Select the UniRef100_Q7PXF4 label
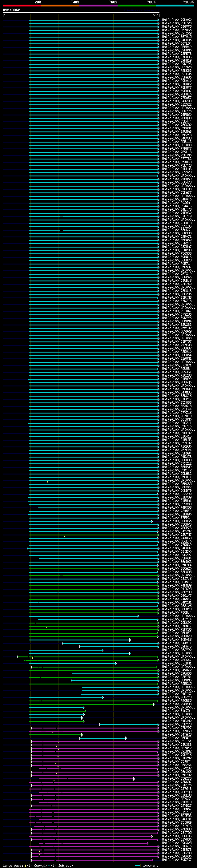 [x=176, y=243]
